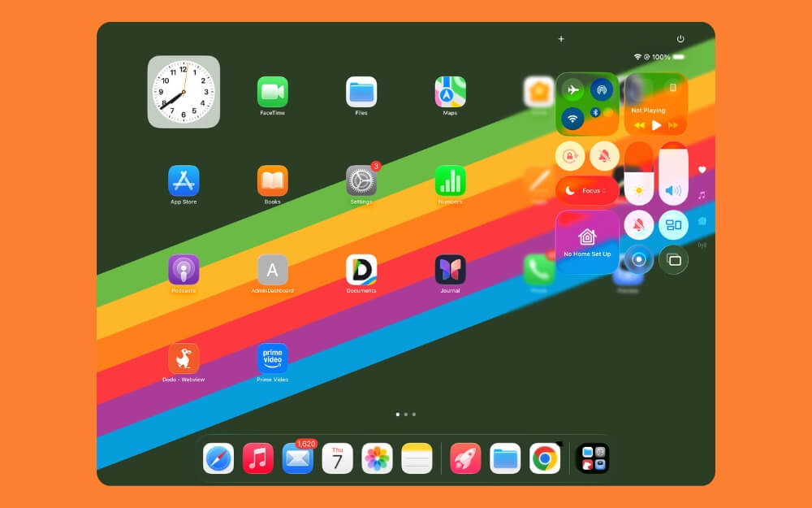Image resolution: width=812 pixels, height=508 pixels.
Task: Toggle the rotation lock control
Action: coord(570,155)
